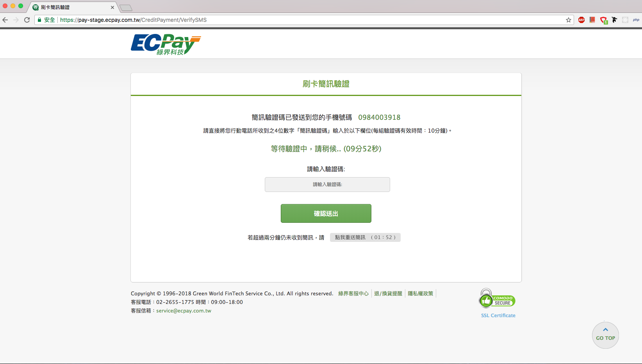Open the Adblock Plus extension icon

point(581,20)
